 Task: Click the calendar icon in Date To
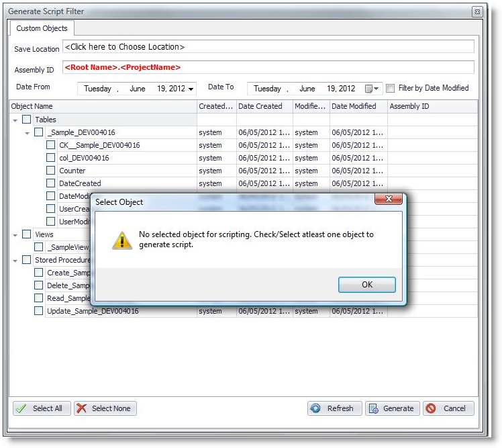click(368, 89)
